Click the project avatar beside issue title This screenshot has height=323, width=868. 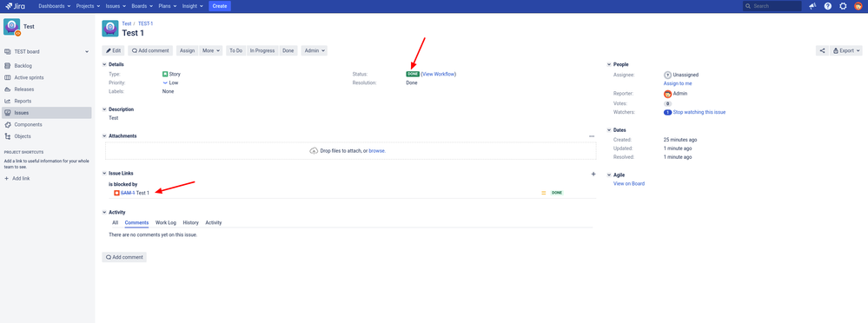tap(110, 29)
